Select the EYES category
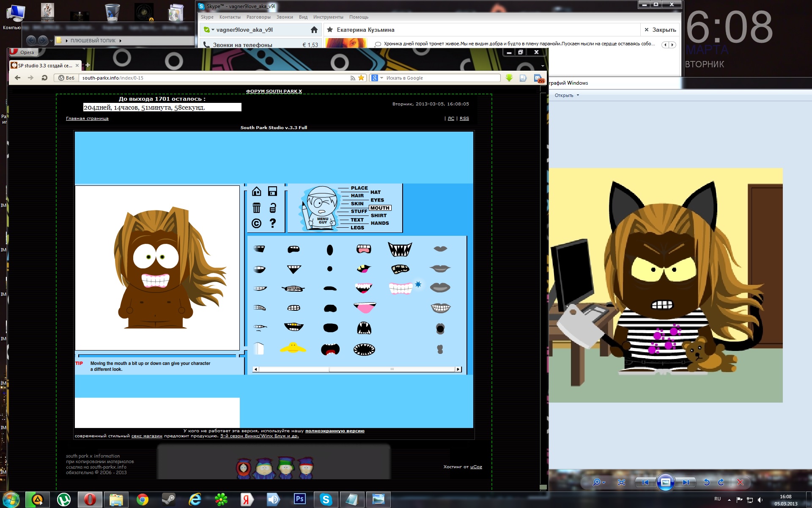This screenshot has height=508, width=812. 377,200
